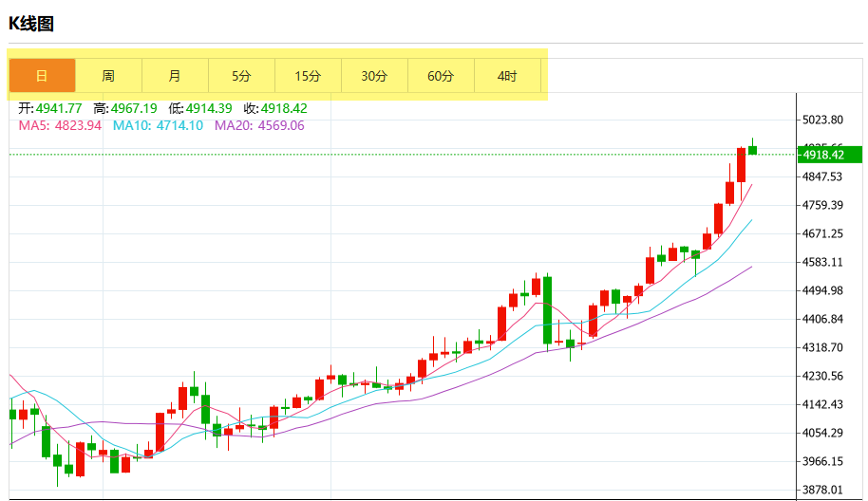The height and width of the screenshot is (501, 868).
Task: Click the 低 low price 4914.39
Action: click(209, 108)
